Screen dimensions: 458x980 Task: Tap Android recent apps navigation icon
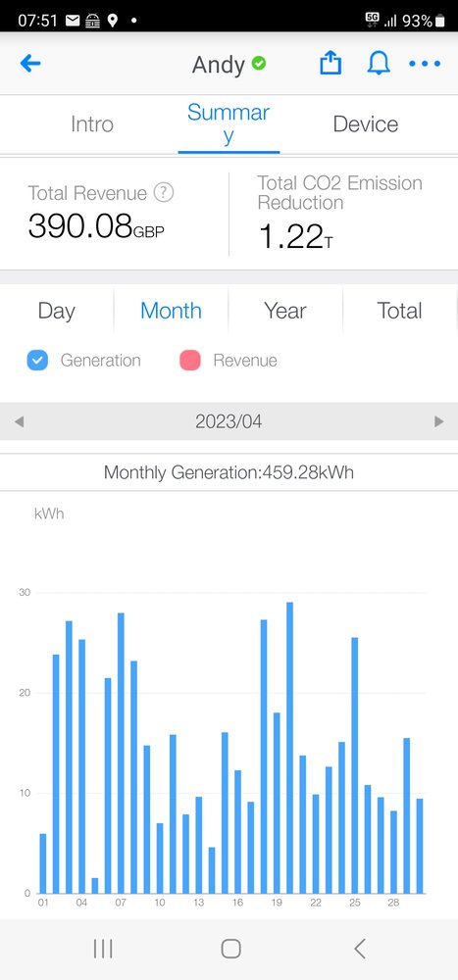pos(103,949)
